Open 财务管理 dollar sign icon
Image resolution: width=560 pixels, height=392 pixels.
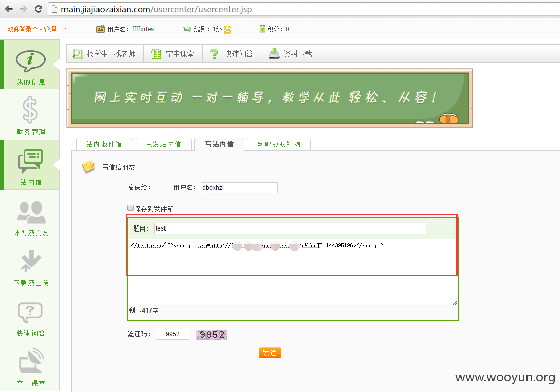pyautogui.click(x=30, y=110)
